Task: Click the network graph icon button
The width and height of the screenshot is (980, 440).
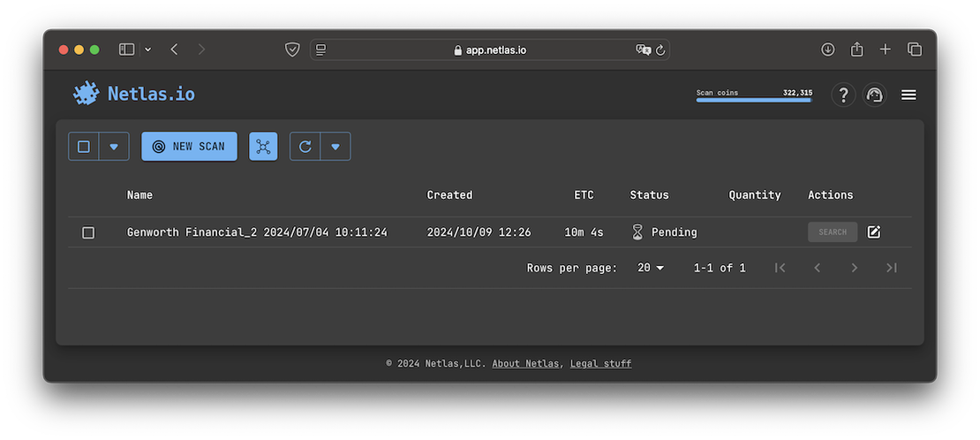Action: pos(263,147)
